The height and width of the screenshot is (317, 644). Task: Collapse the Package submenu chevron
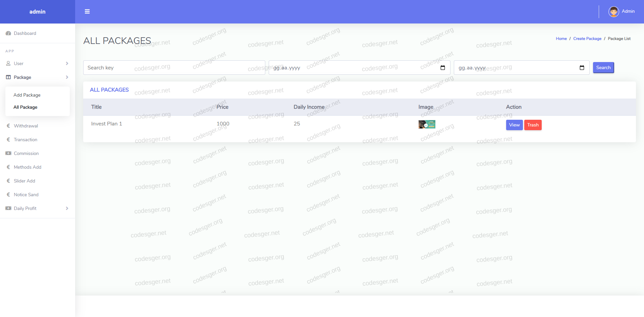67,77
